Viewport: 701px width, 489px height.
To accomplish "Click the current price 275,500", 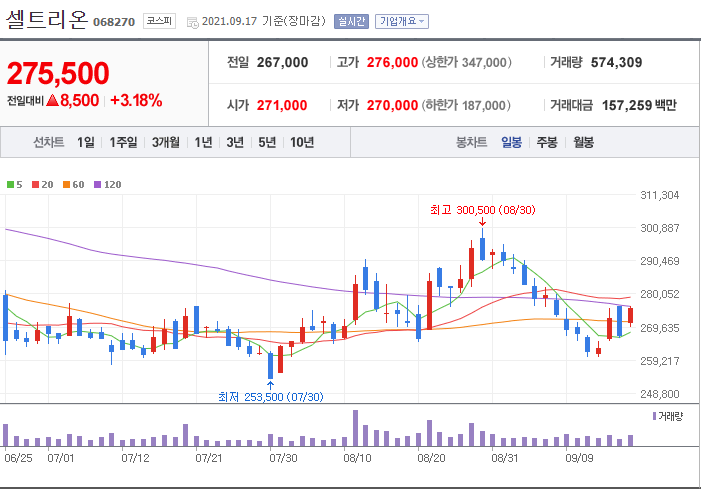I will (x=58, y=73).
